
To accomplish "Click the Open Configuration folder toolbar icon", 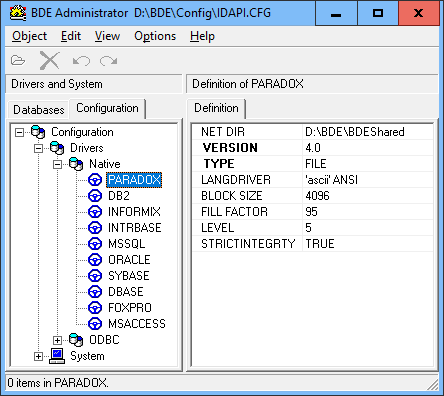I will click(18, 61).
